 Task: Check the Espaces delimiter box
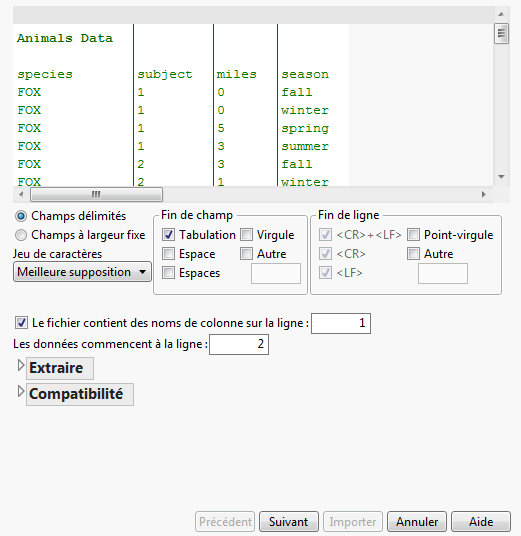click(168, 273)
